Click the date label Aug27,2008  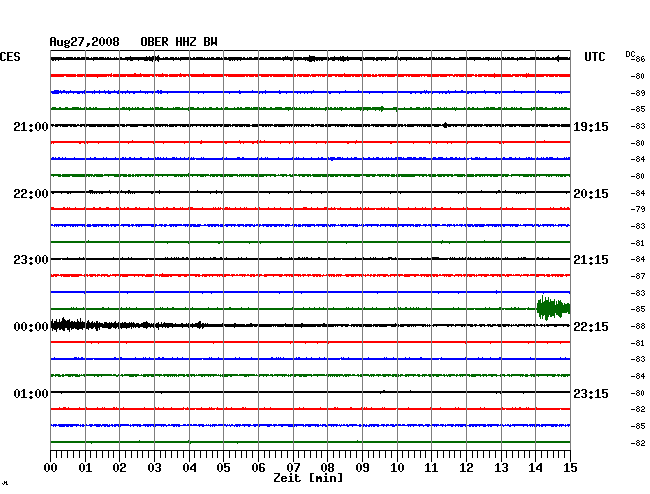pos(84,41)
